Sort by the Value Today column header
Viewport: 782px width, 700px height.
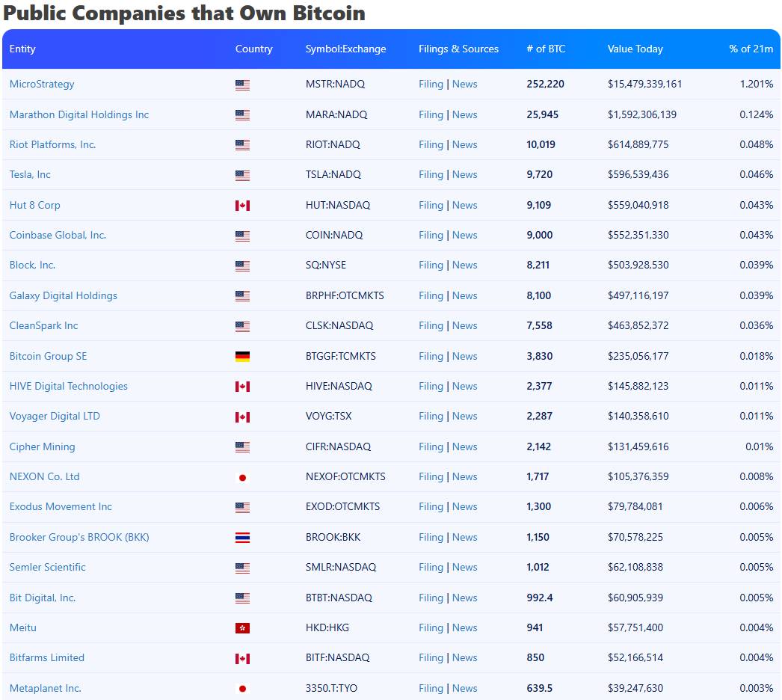pyautogui.click(x=635, y=49)
